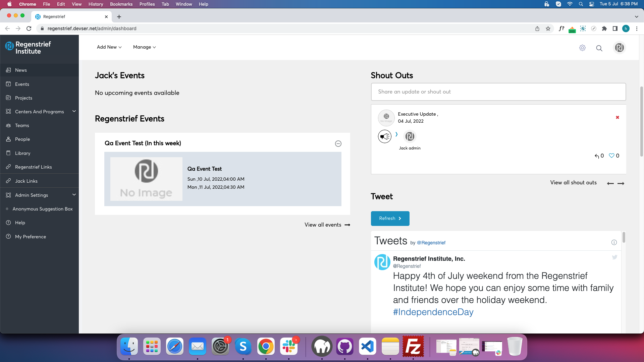644x362 pixels.
Task: Click the settings gear icon
Action: click(x=582, y=48)
